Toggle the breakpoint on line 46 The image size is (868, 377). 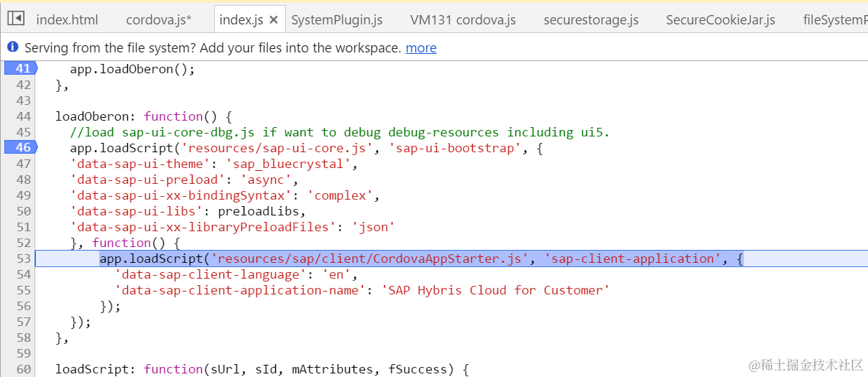(20, 148)
